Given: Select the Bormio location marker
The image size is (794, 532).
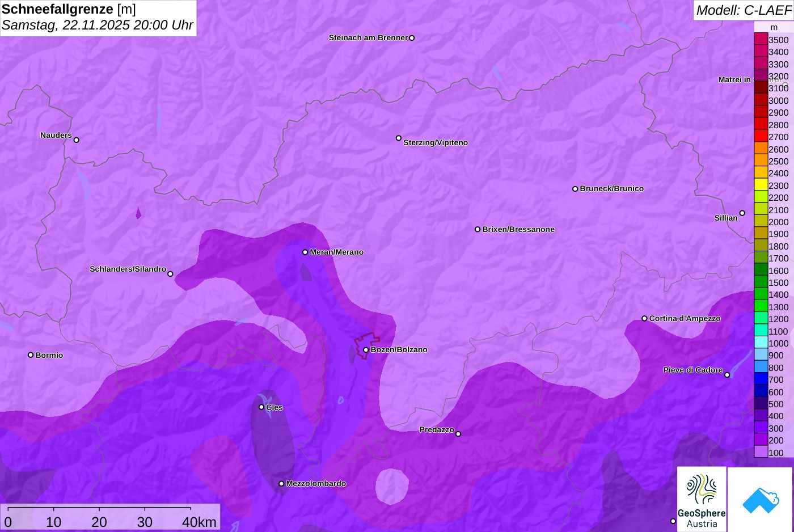Looking at the screenshot, I should 31,355.
